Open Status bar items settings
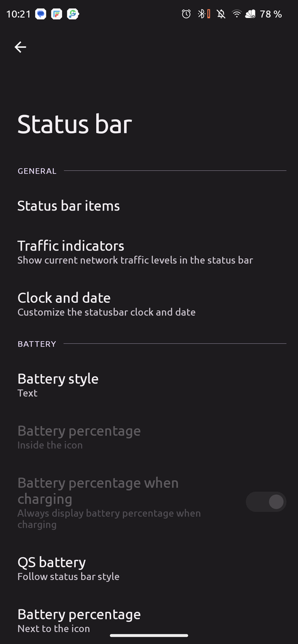The width and height of the screenshot is (298, 644). tap(149, 206)
